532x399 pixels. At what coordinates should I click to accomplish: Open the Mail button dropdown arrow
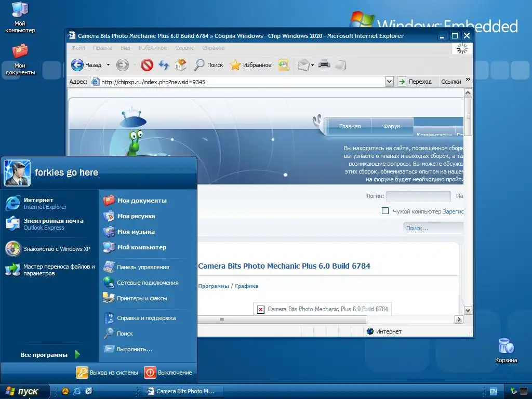[x=312, y=65]
